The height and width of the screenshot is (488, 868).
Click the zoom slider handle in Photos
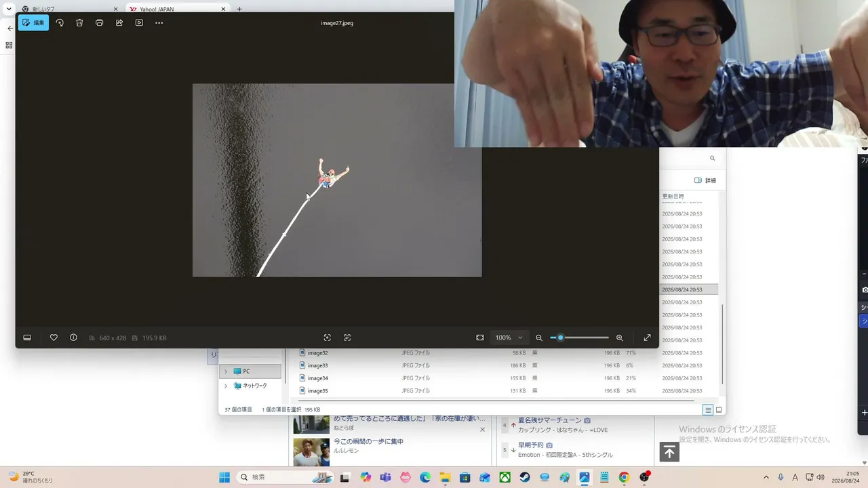tap(560, 338)
